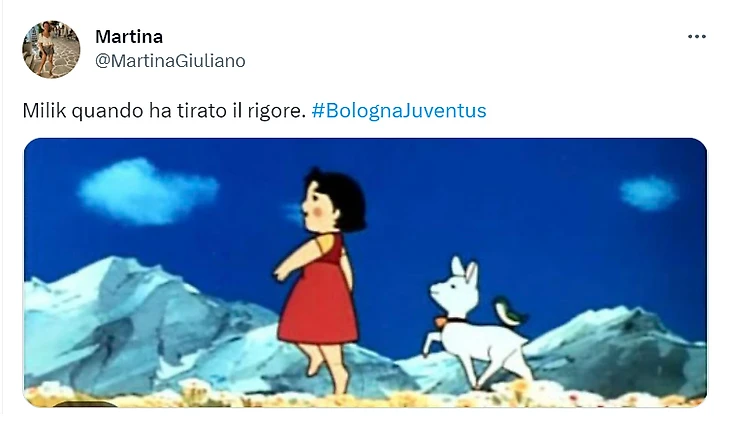Screen dimensions: 730x422
Task: Select the small cloud at the image's right
Action: [x=649, y=193]
